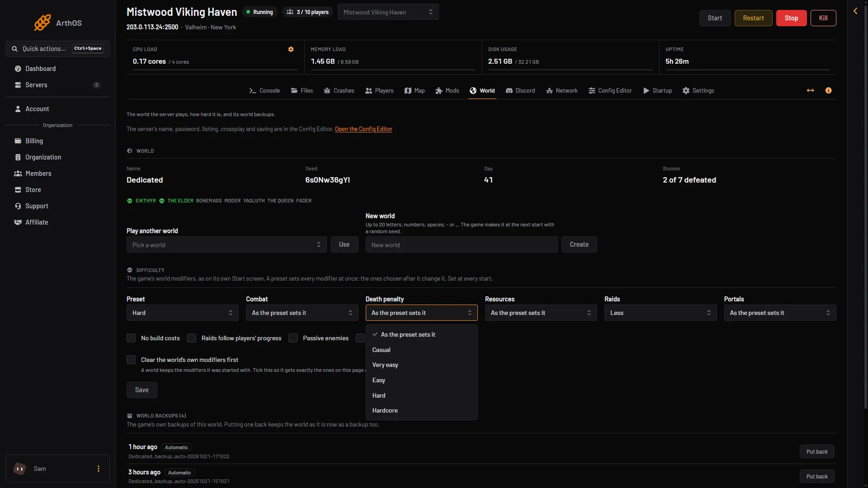Image resolution: width=868 pixels, height=488 pixels.
Task: Tick Raids follow players' progress checkbox
Action: (192, 338)
